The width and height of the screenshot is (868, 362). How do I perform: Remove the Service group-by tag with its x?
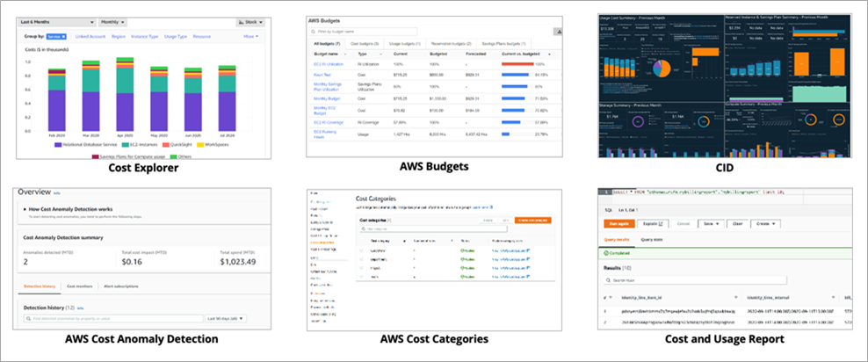pyautogui.click(x=63, y=37)
